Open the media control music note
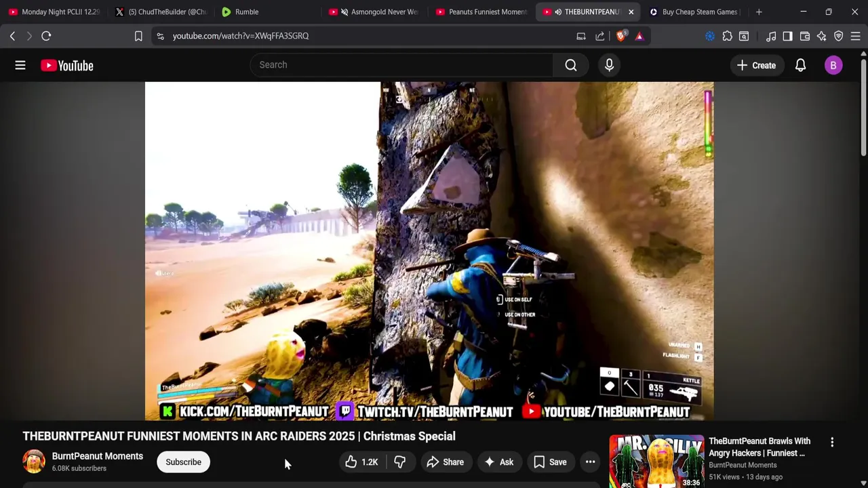This screenshot has height=488, width=868. 771,36
